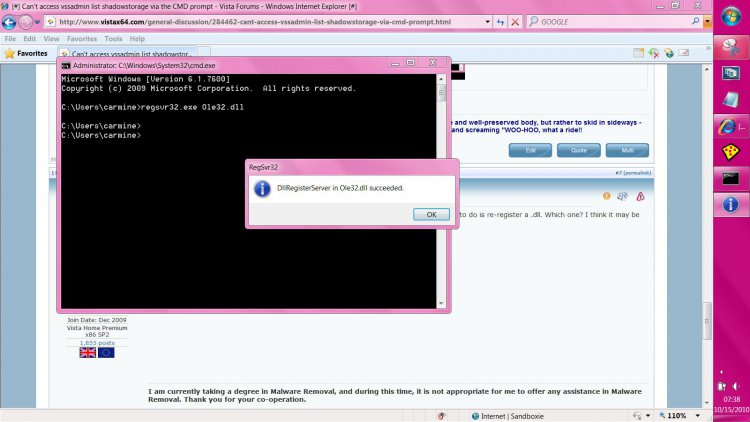
Task: Switch to the cmd.exe taskbar button
Action: 731,178
